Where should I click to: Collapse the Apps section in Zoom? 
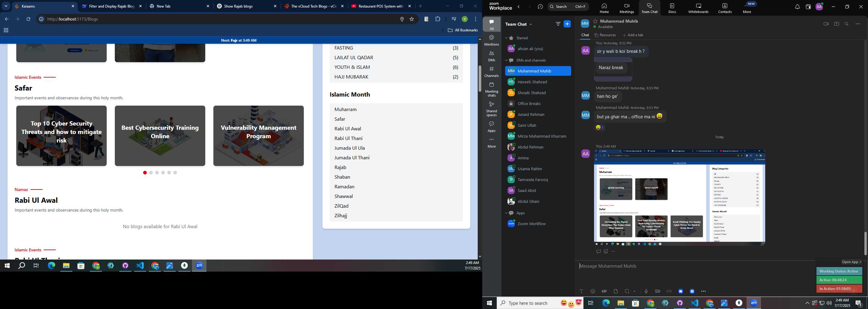click(x=506, y=213)
